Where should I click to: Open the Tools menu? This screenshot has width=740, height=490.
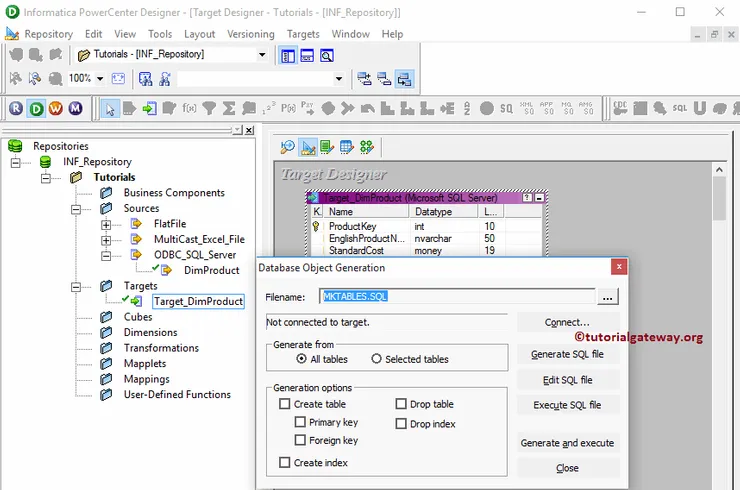coord(160,34)
